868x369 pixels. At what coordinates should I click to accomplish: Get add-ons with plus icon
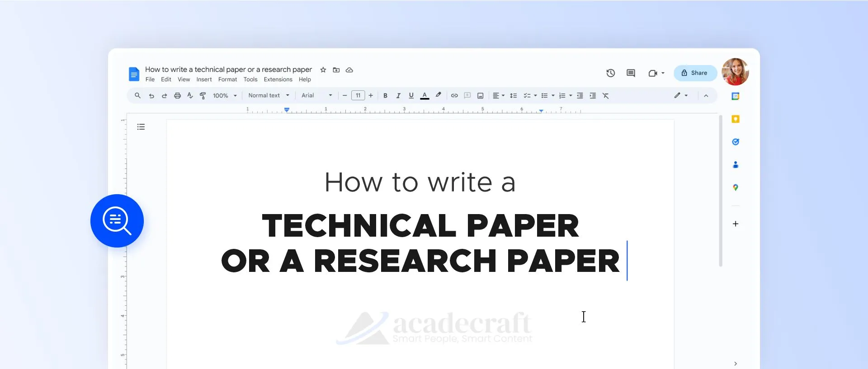point(736,224)
